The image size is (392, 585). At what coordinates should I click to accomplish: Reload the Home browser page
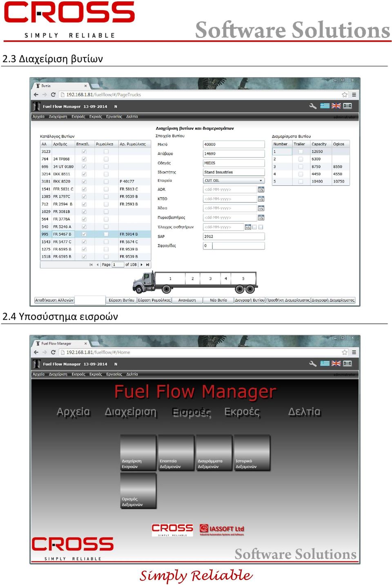tap(53, 352)
